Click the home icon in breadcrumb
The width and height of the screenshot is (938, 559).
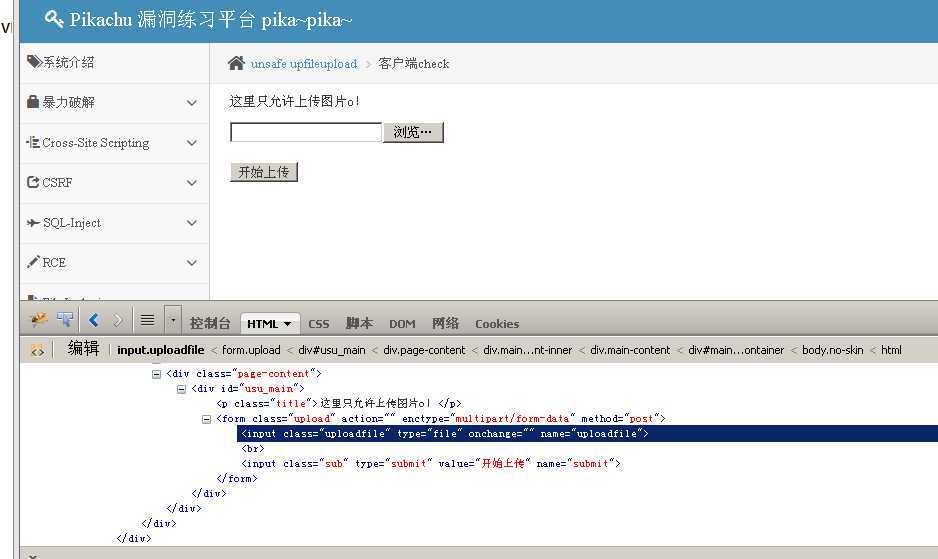[x=236, y=63]
